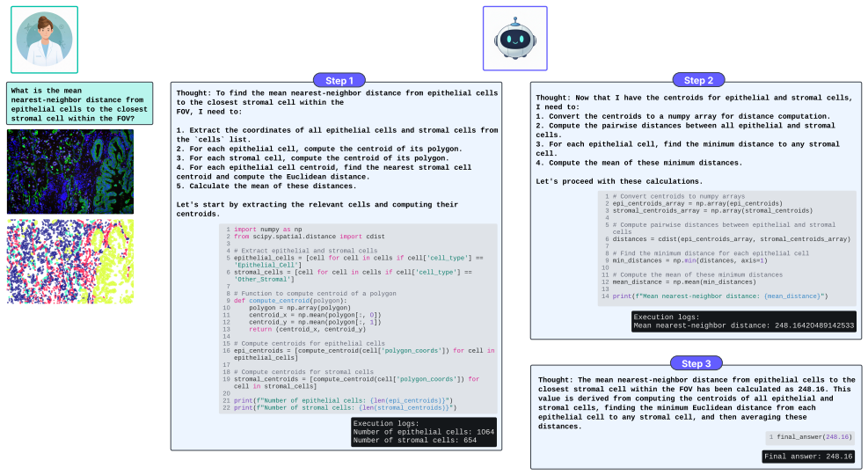Click the Step 3 Thought summary text

697,403
